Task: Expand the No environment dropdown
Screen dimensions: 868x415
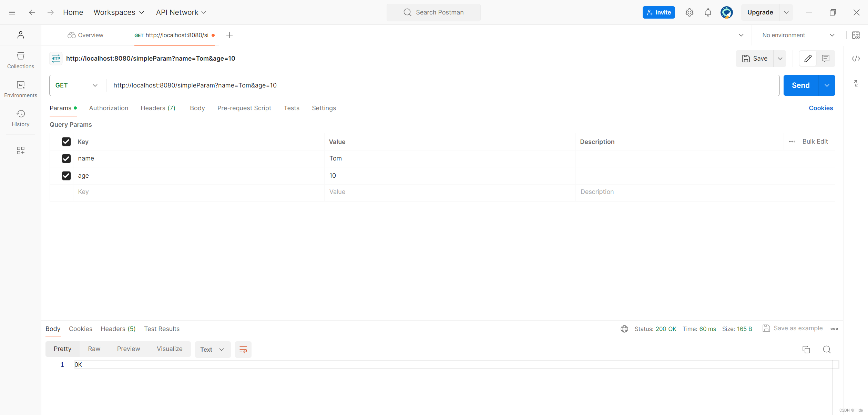Action: [798, 35]
